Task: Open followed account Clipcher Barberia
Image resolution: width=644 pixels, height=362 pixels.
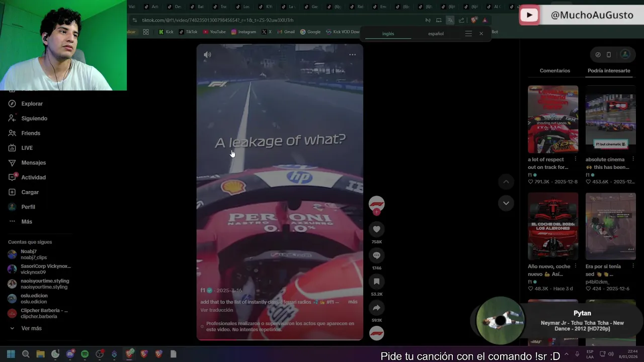Action: 39,313
